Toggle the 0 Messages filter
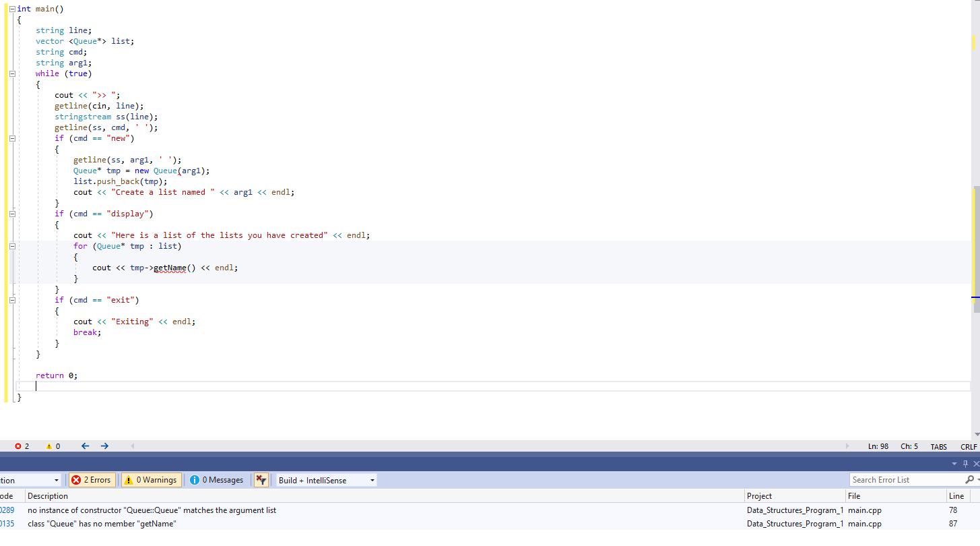Image resolution: width=980 pixels, height=546 pixels. (x=216, y=480)
